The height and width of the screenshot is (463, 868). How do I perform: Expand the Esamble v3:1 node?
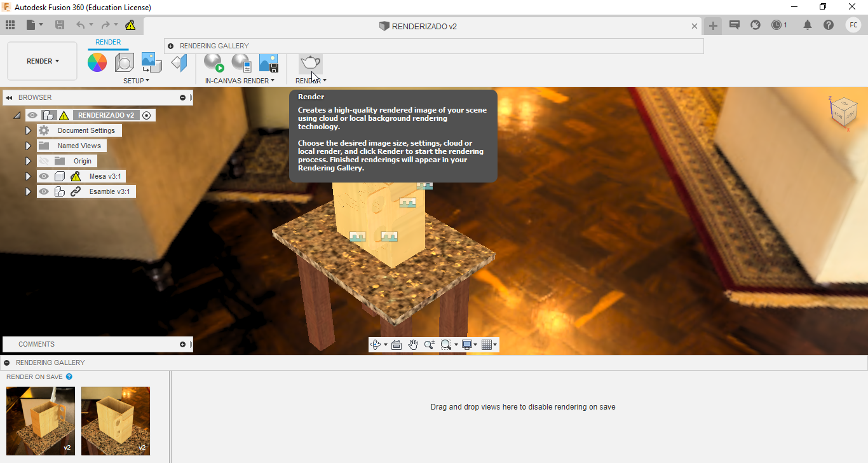click(x=28, y=191)
